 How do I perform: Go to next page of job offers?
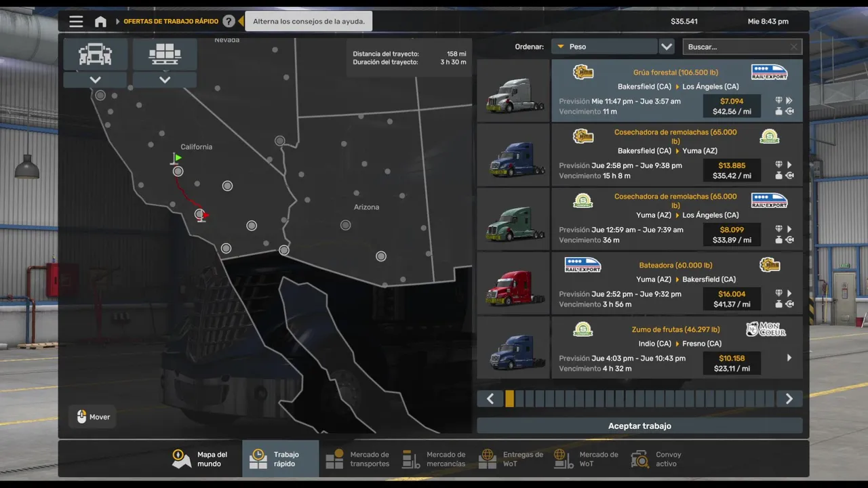pyautogui.click(x=789, y=399)
